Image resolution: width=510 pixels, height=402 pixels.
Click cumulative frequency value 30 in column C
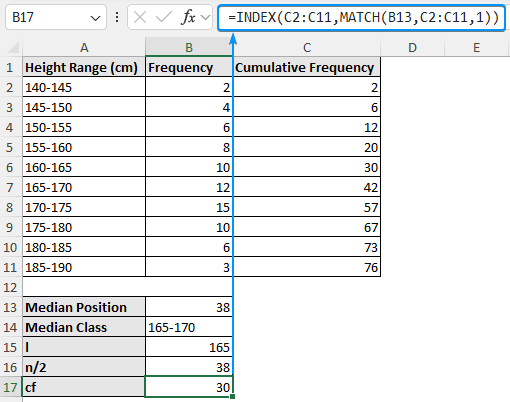[307, 167]
